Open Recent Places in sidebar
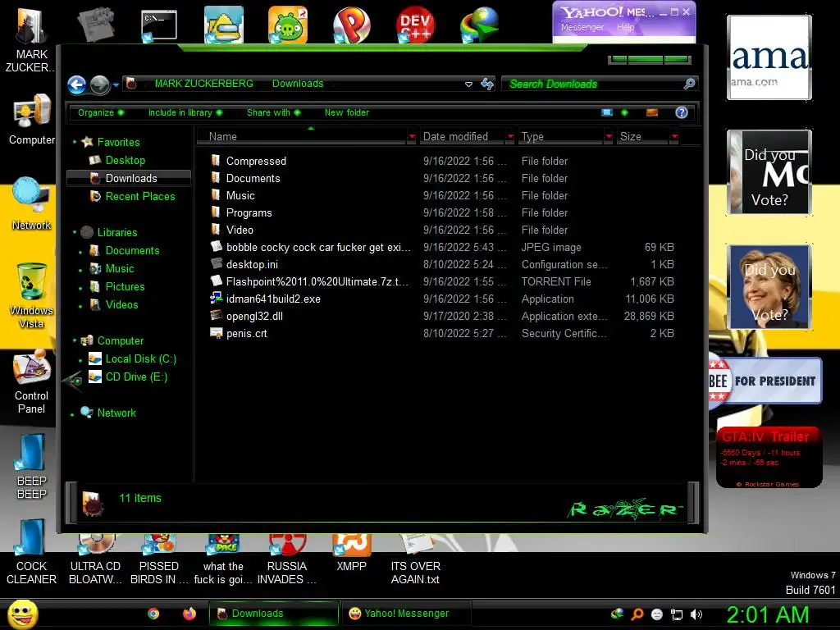The width and height of the screenshot is (840, 630). point(139,197)
